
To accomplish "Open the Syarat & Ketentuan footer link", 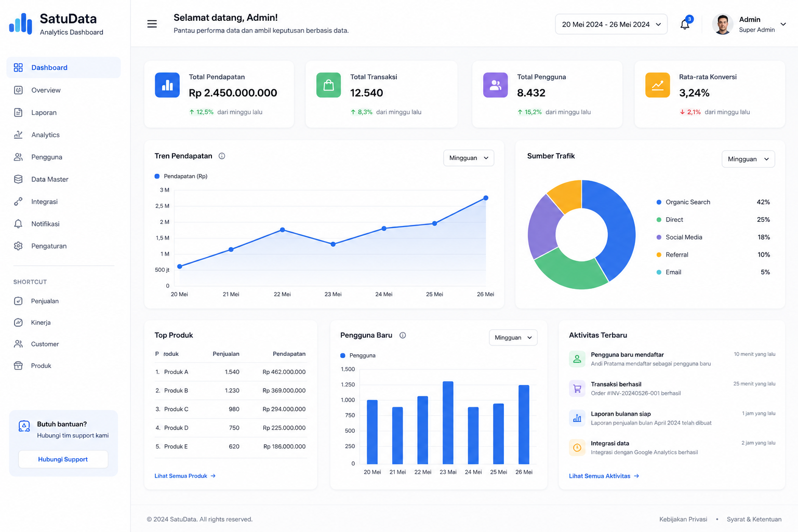I will pyautogui.click(x=754, y=519).
